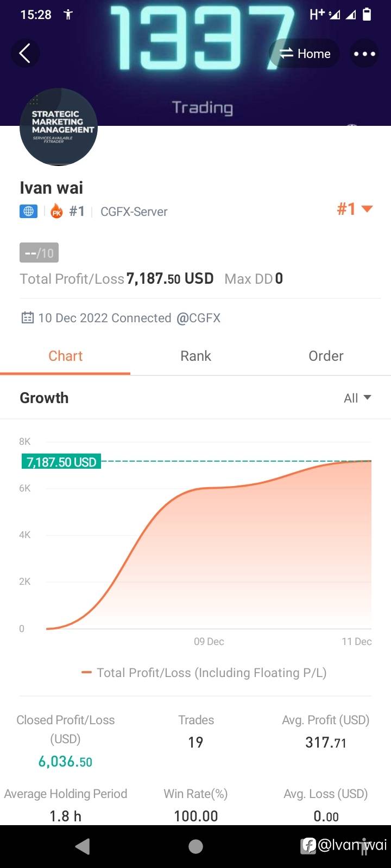Switch to the Rank tab
The width and height of the screenshot is (391, 868).
click(x=195, y=356)
